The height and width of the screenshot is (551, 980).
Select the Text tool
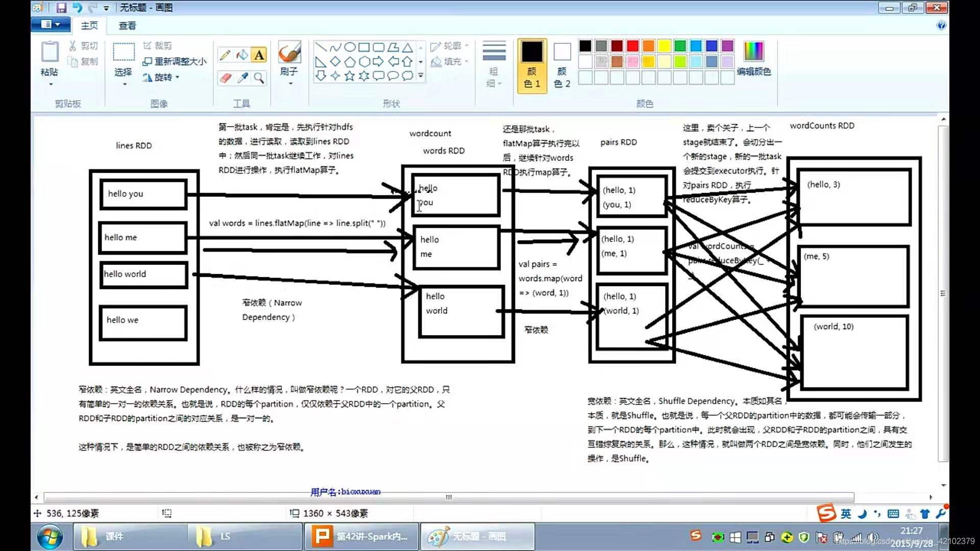pos(259,55)
